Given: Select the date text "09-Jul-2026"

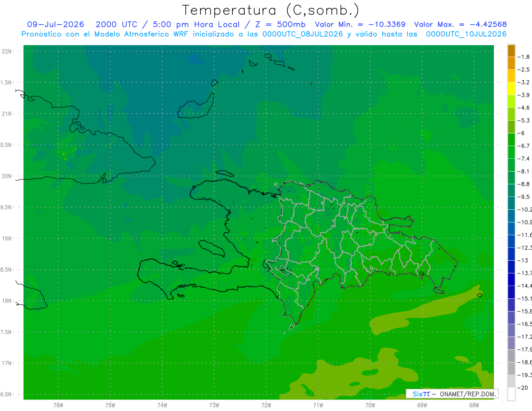Looking at the screenshot, I should coord(56,24).
